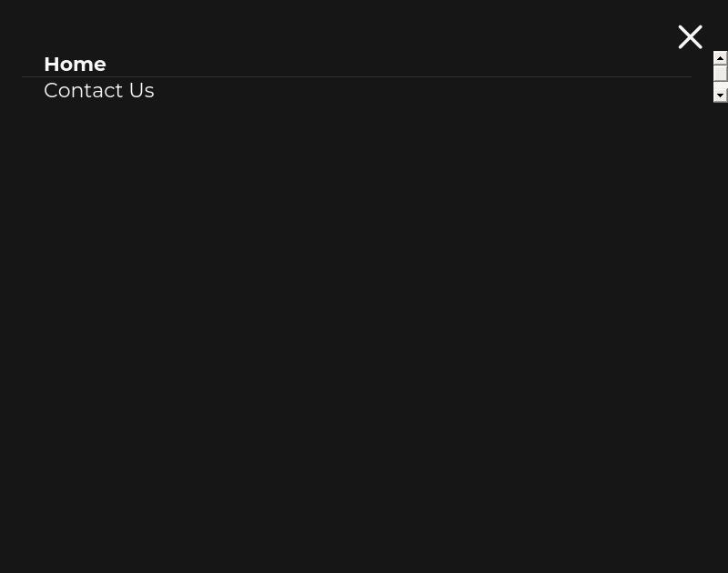Viewport: 728px width, 573px height.
Task: Hit the upward triangle scroll button
Action: 720,57
